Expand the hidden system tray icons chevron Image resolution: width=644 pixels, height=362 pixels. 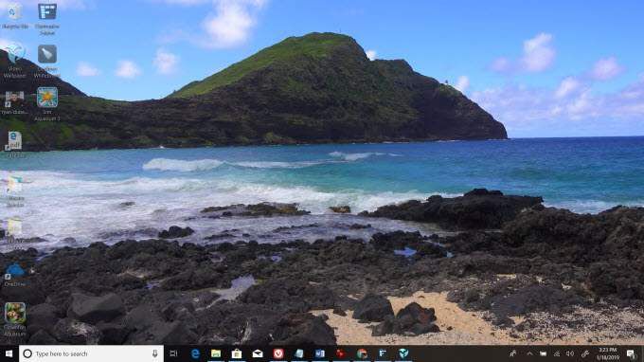(529, 353)
